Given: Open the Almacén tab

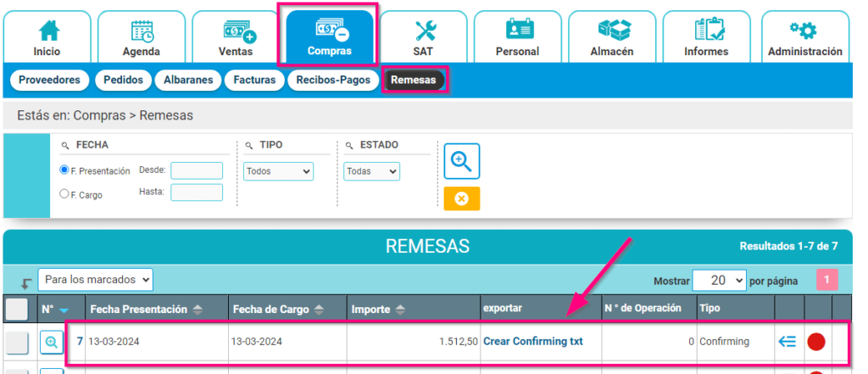Looking at the screenshot, I should click(x=612, y=37).
